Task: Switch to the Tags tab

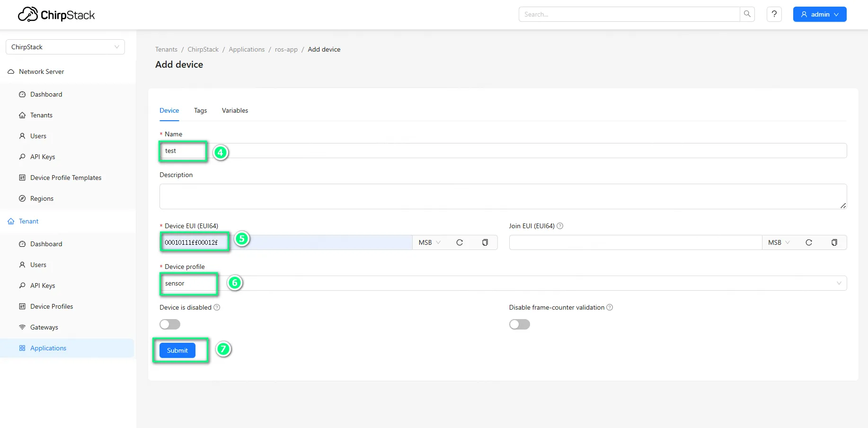Action: pyautogui.click(x=200, y=110)
